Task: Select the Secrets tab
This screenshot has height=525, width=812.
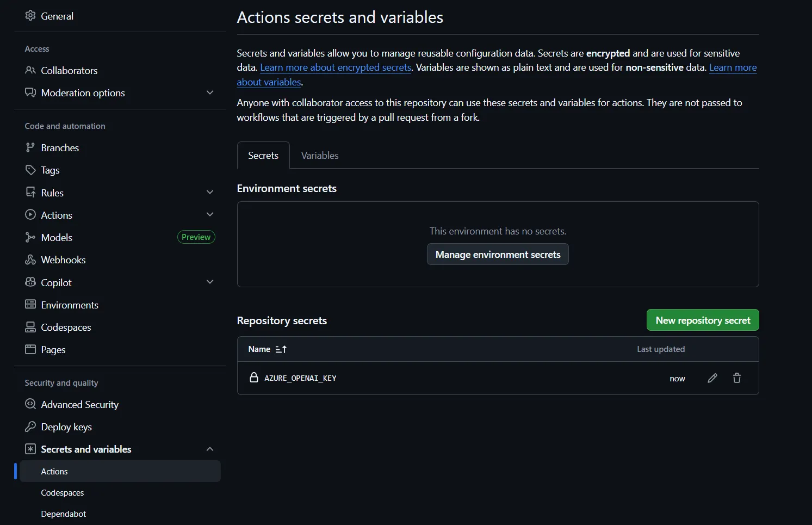Action: (x=263, y=156)
